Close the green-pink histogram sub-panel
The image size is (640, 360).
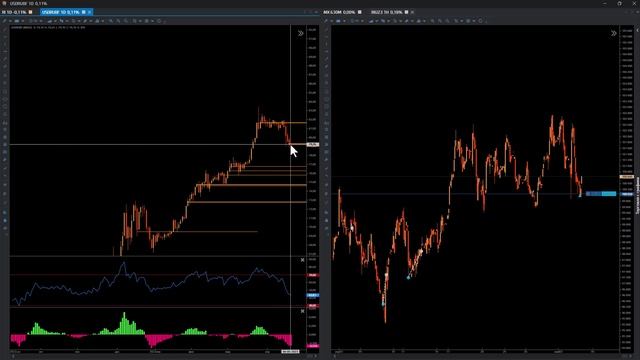[x=302, y=311]
